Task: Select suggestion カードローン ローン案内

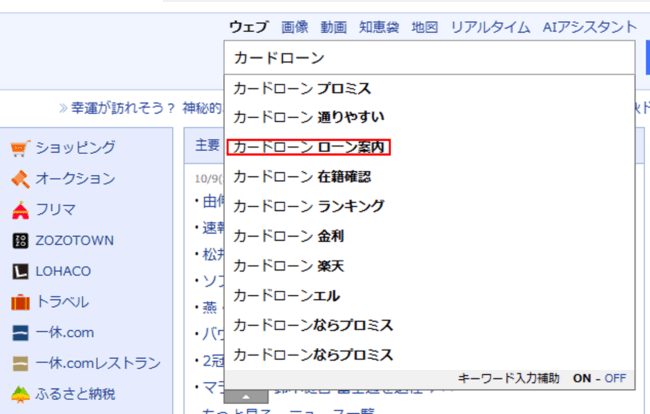Action: pyautogui.click(x=429, y=147)
